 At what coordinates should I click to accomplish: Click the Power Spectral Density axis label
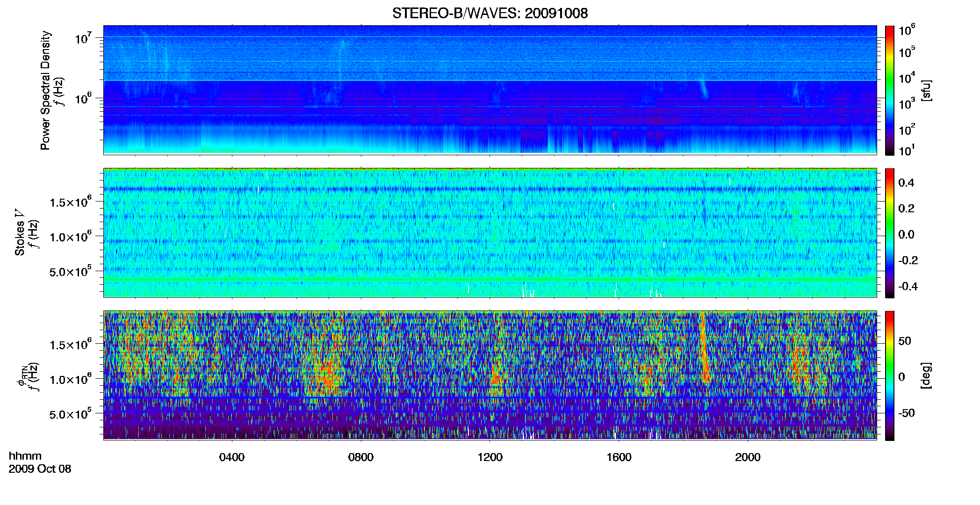(x=45, y=90)
